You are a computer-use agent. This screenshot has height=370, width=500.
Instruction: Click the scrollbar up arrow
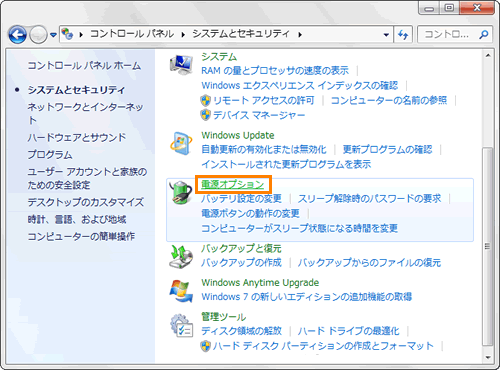488,56
